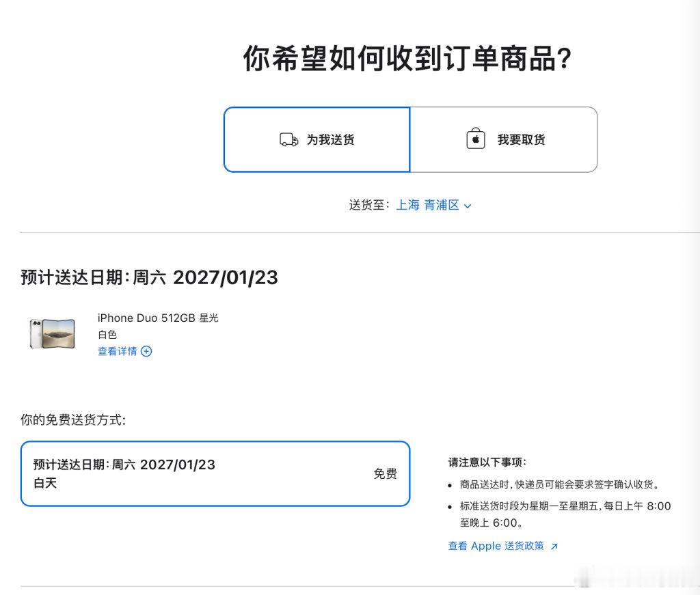Screen dimensions: 700x595
Task: Click the 白色 color label
Action: click(x=107, y=335)
